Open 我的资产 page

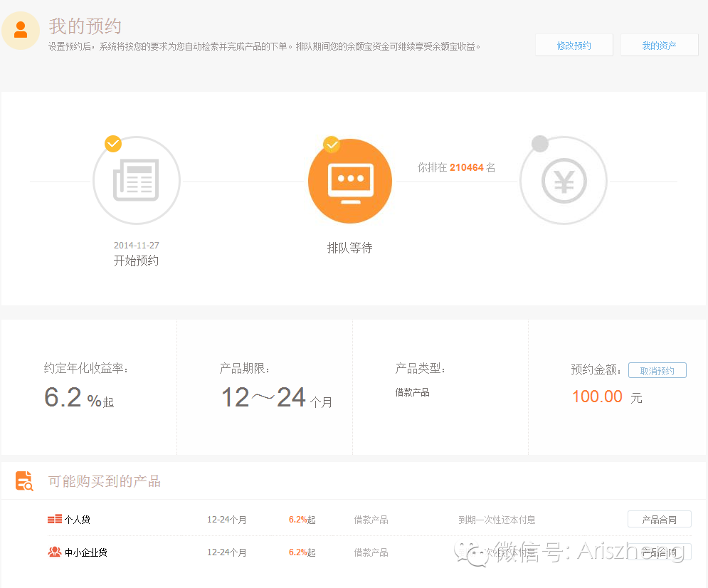click(x=659, y=45)
